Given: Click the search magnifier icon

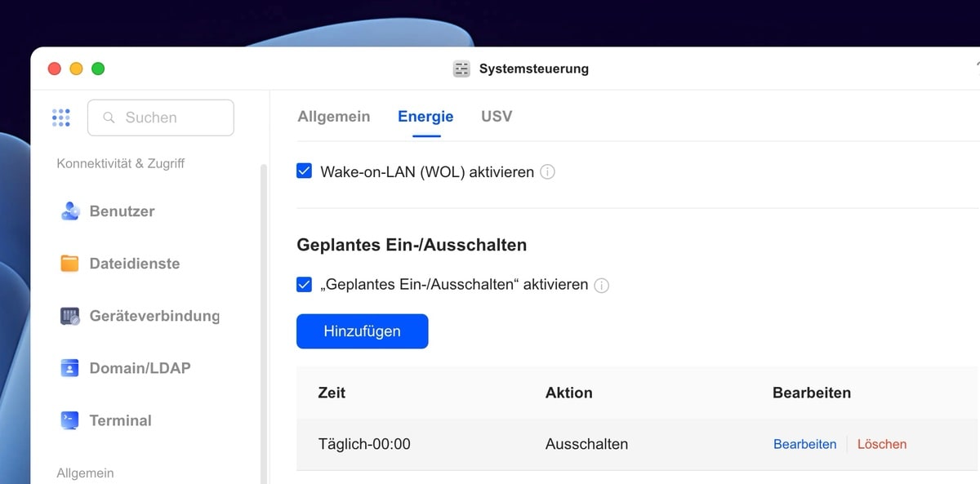Looking at the screenshot, I should [x=109, y=118].
